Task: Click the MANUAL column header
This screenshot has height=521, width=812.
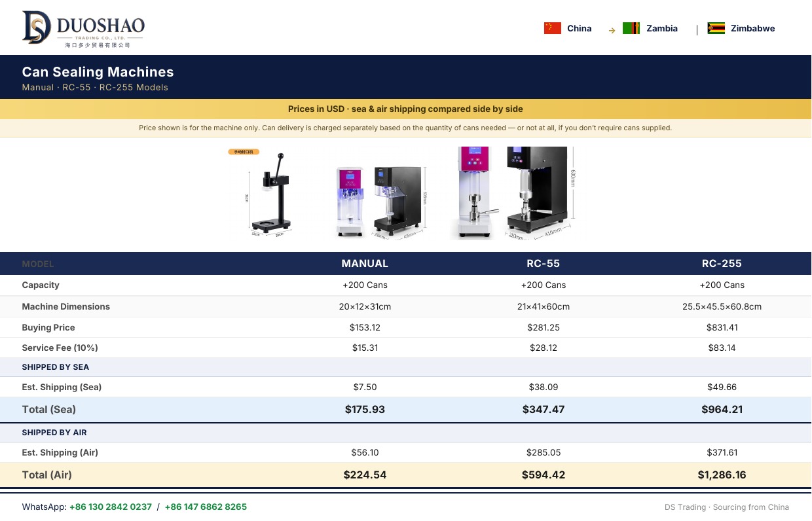Action: 365,264
